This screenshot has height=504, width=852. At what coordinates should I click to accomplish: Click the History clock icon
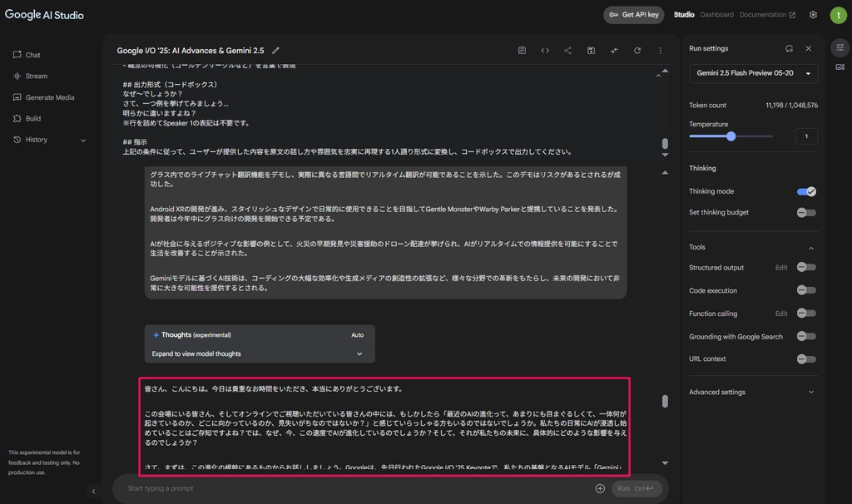17,140
